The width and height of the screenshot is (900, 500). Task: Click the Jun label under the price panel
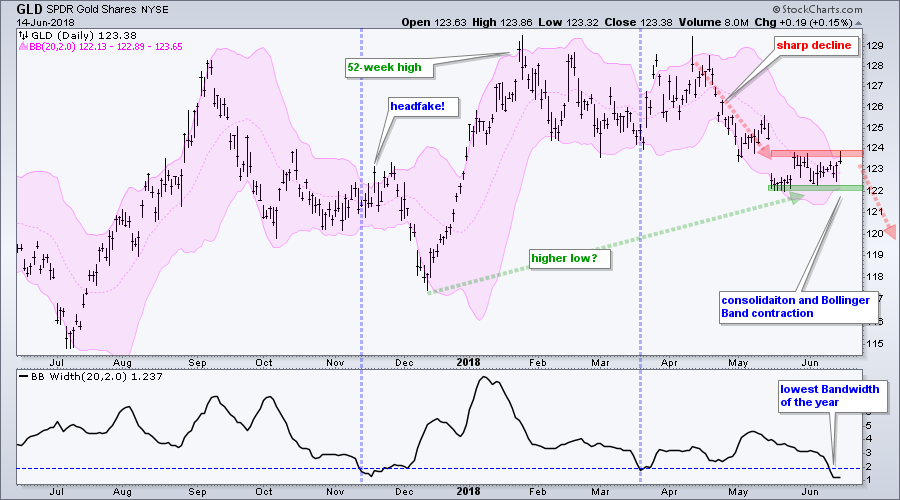point(809,363)
